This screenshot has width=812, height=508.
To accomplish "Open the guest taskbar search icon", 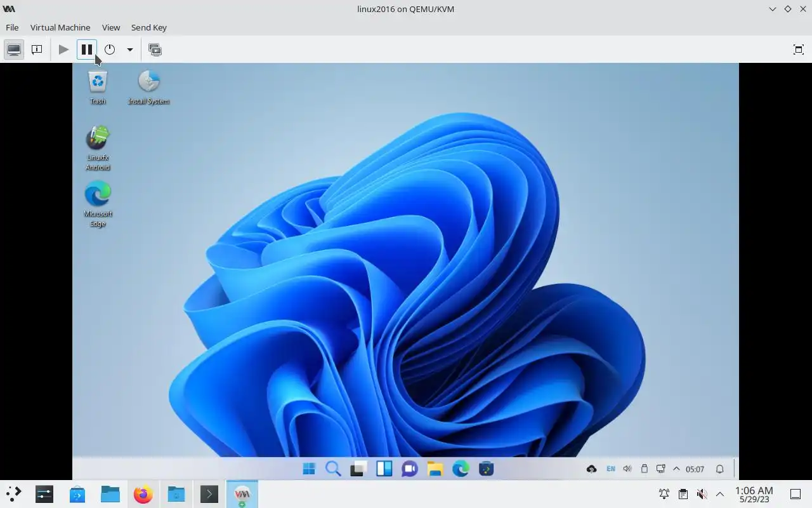I will (x=333, y=469).
